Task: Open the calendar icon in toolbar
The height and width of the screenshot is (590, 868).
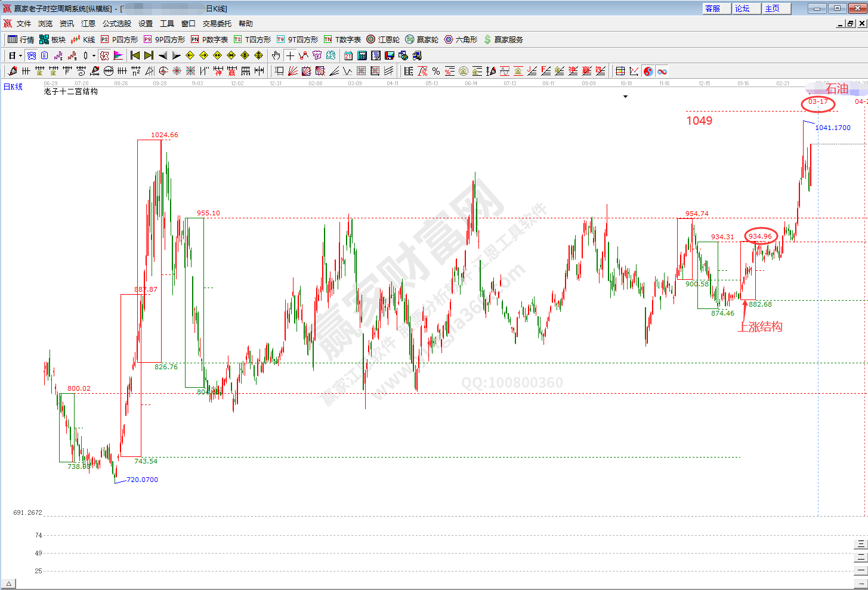Action: tap(348, 55)
